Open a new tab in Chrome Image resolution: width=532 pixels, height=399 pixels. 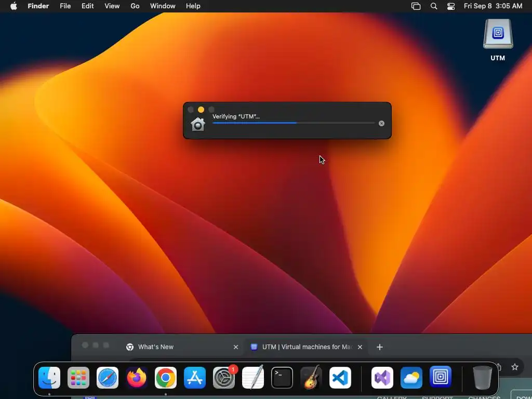coord(380,347)
